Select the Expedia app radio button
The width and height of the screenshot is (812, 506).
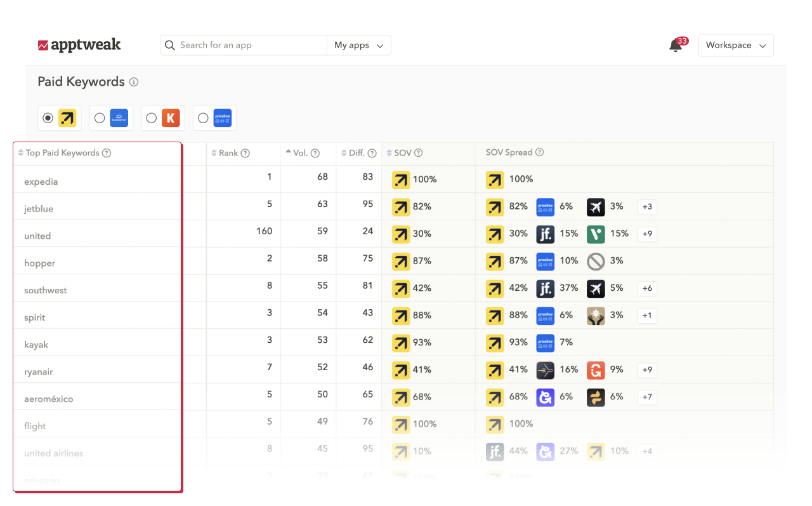pyautogui.click(x=48, y=118)
